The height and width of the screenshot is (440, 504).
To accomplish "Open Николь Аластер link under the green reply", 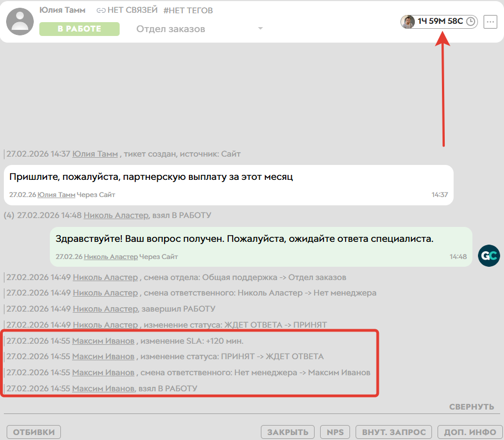I will tap(111, 257).
